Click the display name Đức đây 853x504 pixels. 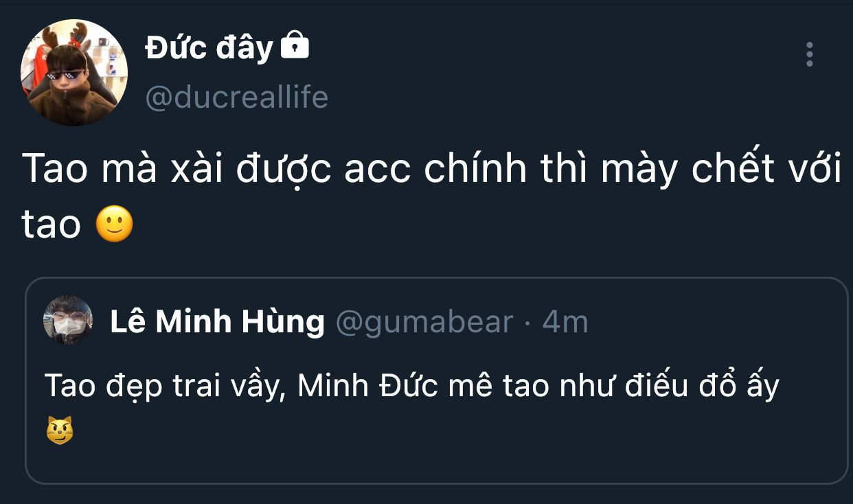click(x=209, y=47)
